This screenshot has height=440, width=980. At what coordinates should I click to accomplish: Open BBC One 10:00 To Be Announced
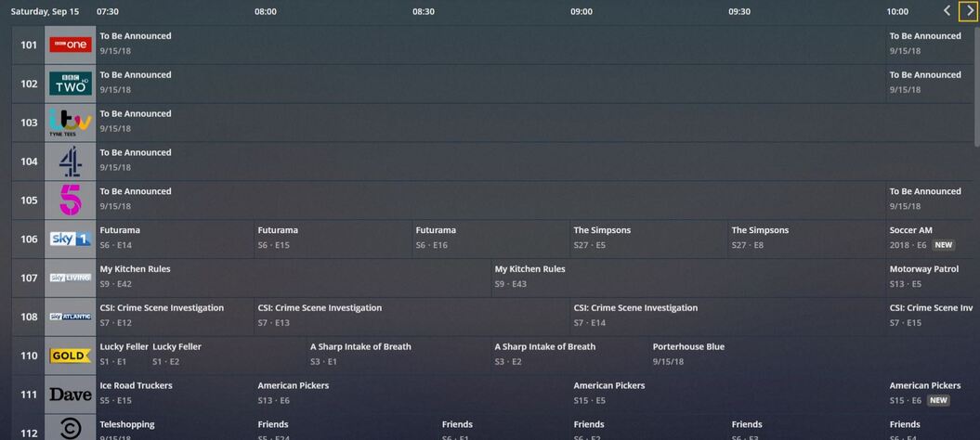click(930, 45)
